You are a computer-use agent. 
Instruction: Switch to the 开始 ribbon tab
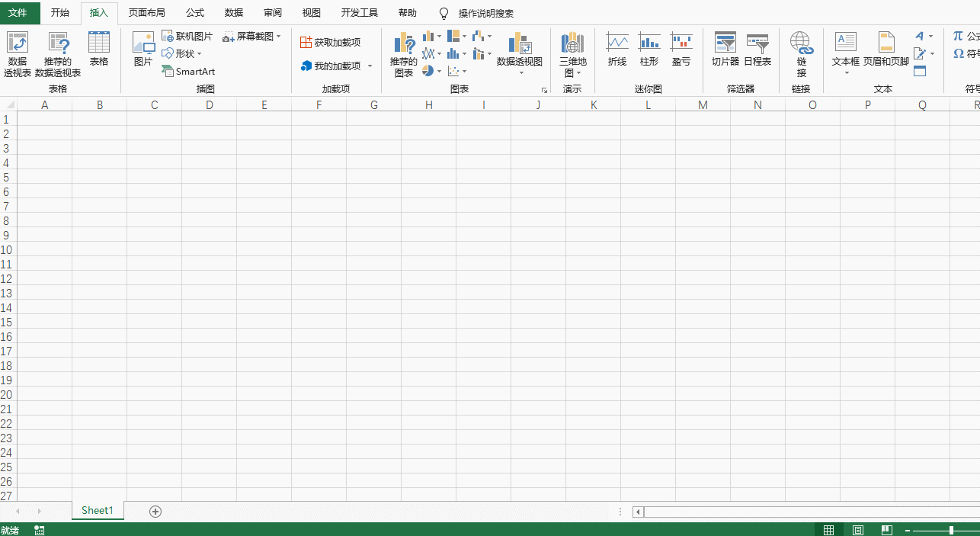59,12
